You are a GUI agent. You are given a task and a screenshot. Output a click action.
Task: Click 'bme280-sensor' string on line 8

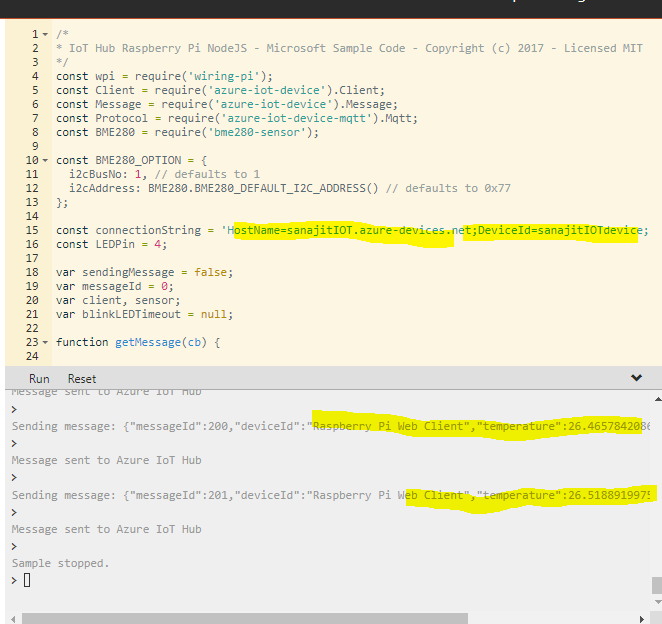click(x=257, y=133)
